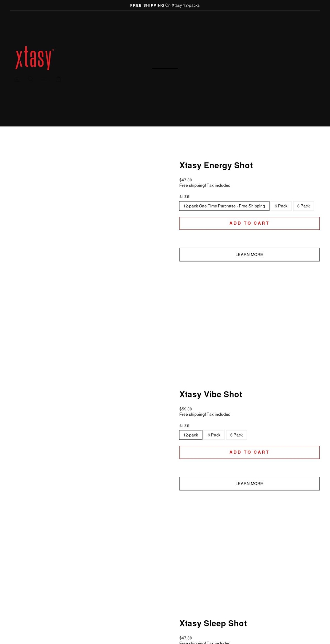Add Xtasy Energy Shot to cart
This screenshot has width=330, height=644.
249,223
